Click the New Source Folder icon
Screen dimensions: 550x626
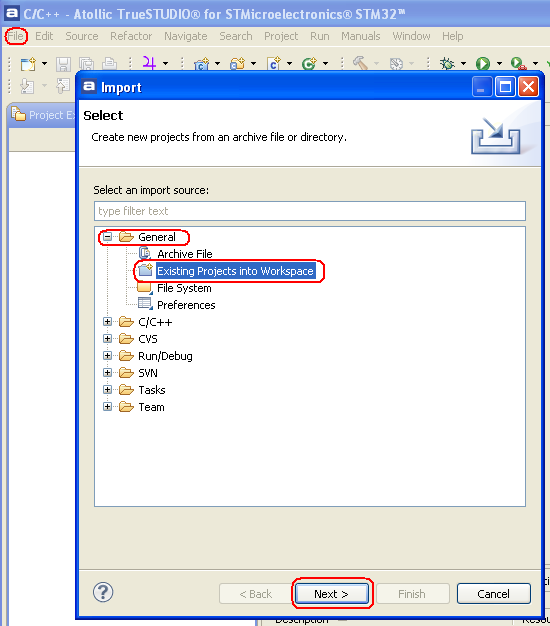pyautogui.click(x=237, y=64)
